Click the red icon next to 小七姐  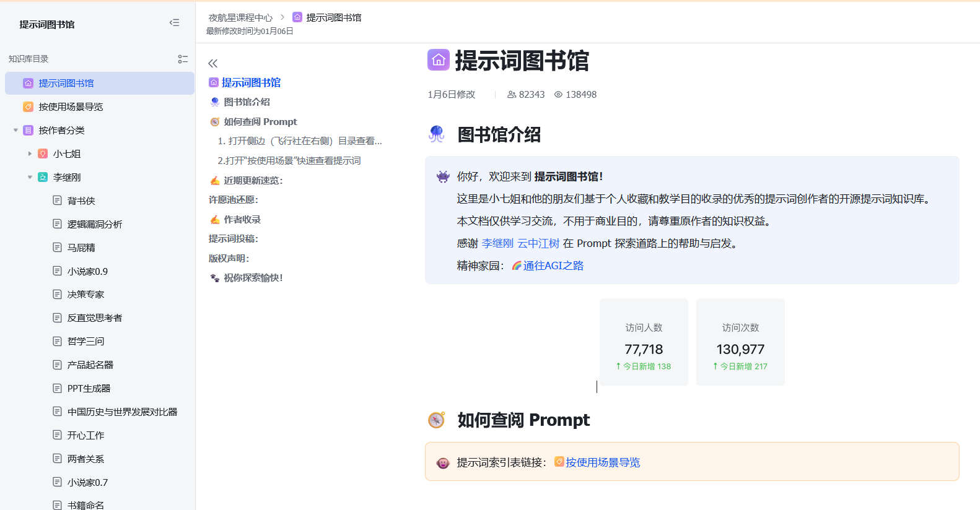(x=43, y=153)
